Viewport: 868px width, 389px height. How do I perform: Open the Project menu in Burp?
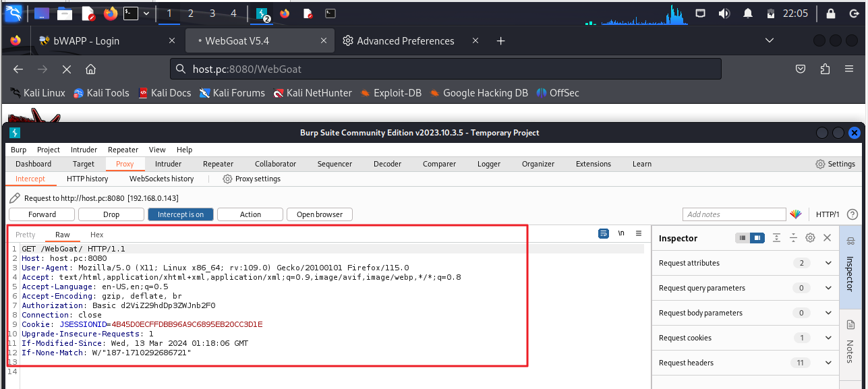49,150
